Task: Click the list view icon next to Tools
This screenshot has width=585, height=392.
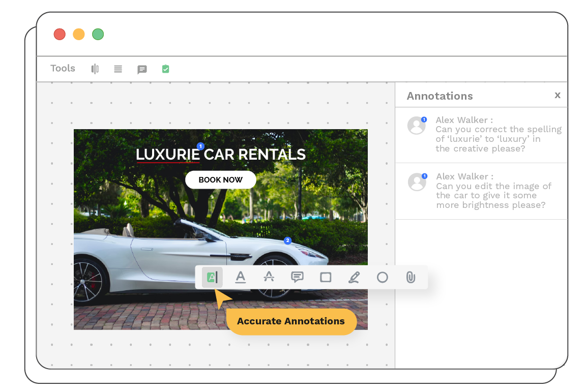Action: pyautogui.click(x=118, y=69)
